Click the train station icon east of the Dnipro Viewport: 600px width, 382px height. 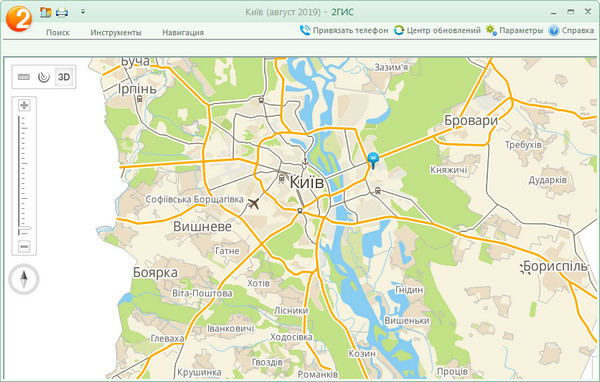(x=378, y=190)
